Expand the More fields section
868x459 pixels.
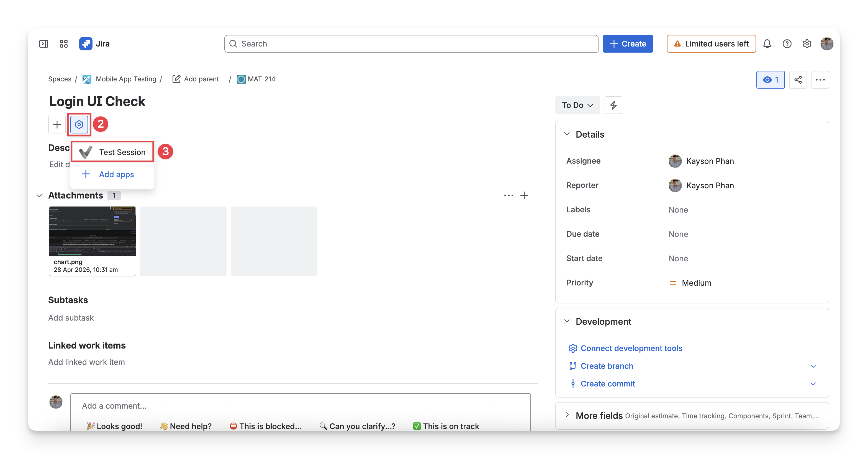567,415
